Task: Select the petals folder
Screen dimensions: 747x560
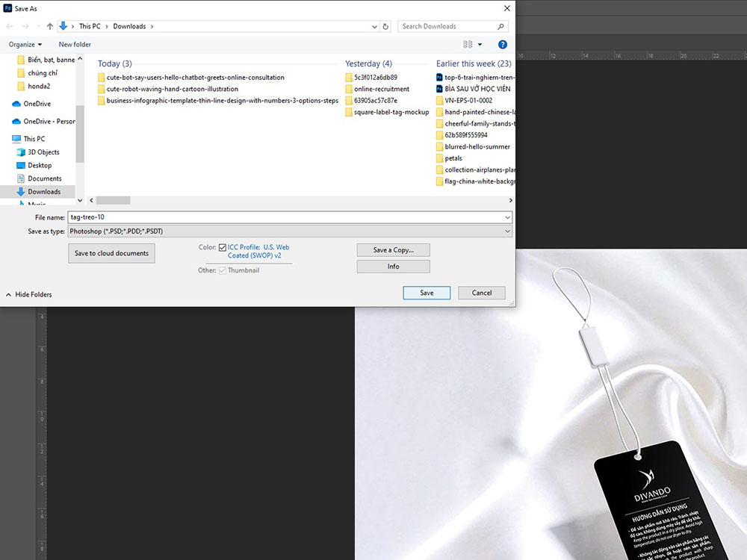Action: point(449,158)
